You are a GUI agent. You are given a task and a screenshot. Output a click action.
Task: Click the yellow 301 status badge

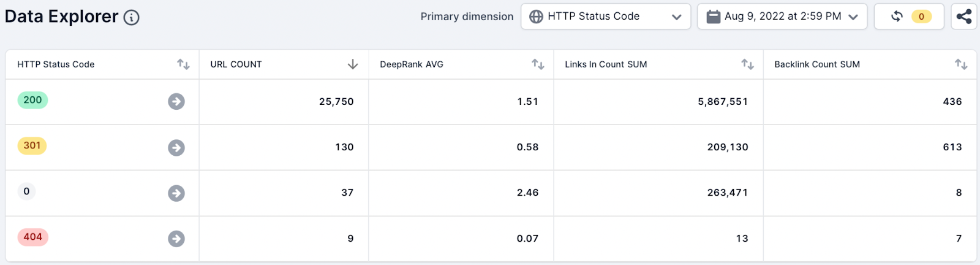point(32,145)
